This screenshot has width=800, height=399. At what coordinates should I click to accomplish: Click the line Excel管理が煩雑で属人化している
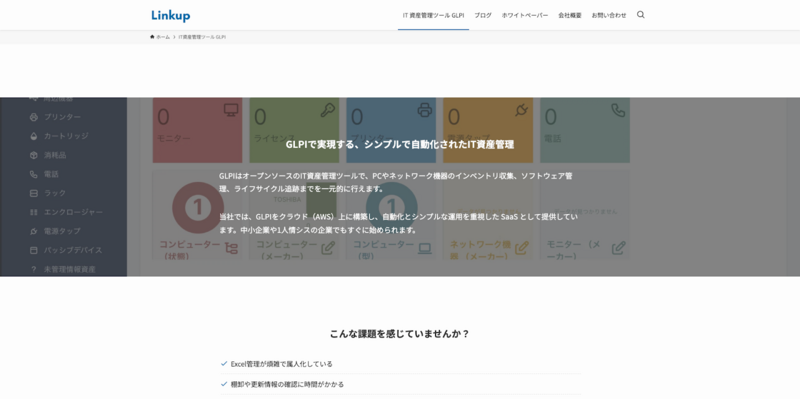281,364
